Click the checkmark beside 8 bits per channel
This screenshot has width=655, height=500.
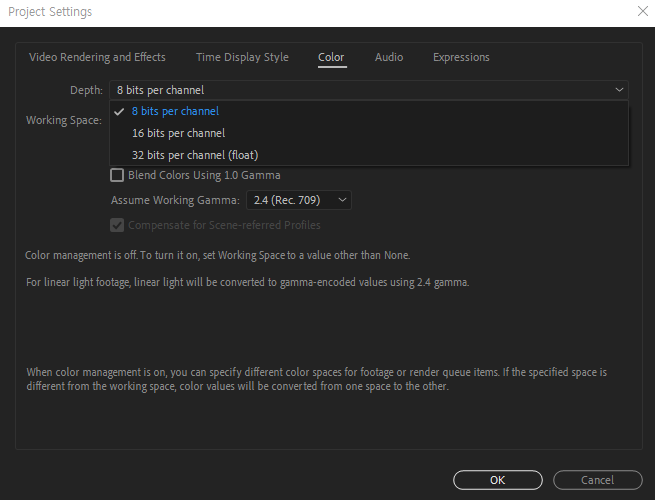pos(119,112)
